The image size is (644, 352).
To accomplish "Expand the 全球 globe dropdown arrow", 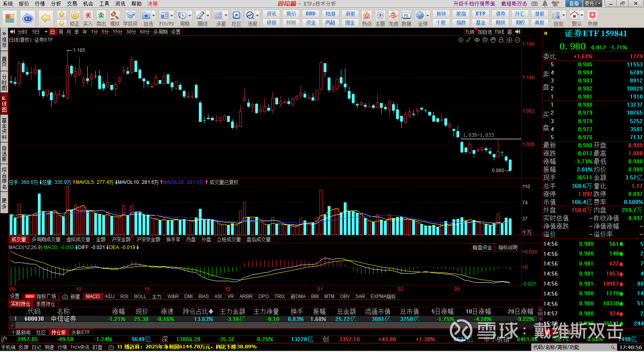I will pos(427,16).
